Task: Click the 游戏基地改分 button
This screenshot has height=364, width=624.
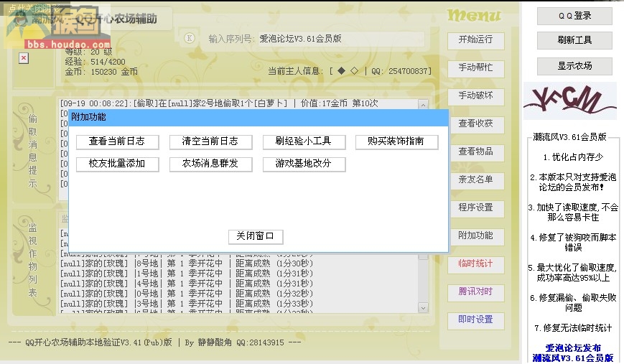Action: [x=304, y=164]
